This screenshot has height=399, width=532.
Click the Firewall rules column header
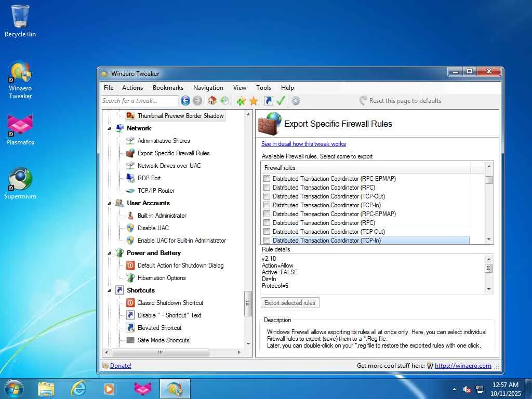click(x=366, y=168)
